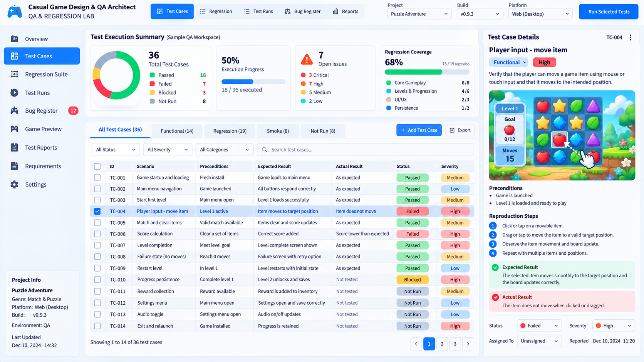
Task: Open the Build v0.9.3 dropdown
Action: click(x=480, y=14)
